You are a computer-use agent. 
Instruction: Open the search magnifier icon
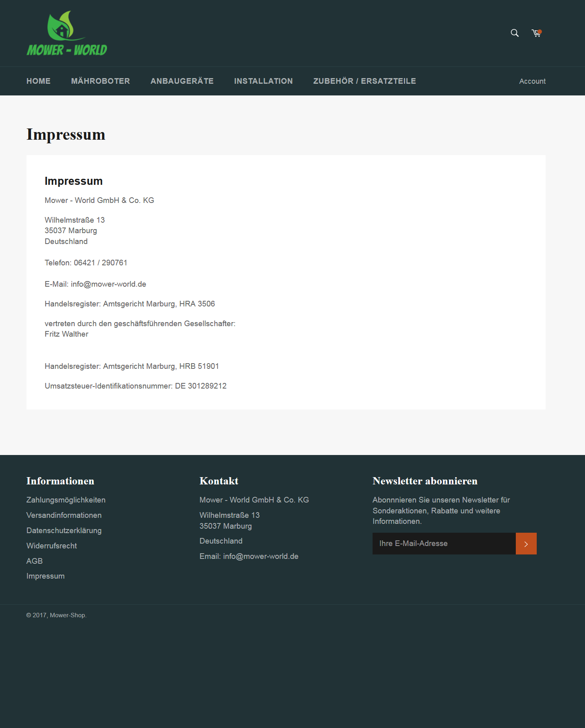pos(515,33)
